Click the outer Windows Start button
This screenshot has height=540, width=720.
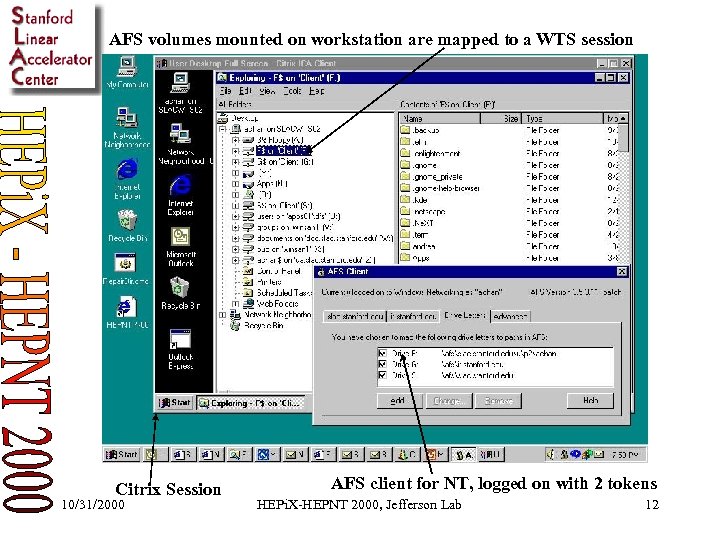[122, 455]
